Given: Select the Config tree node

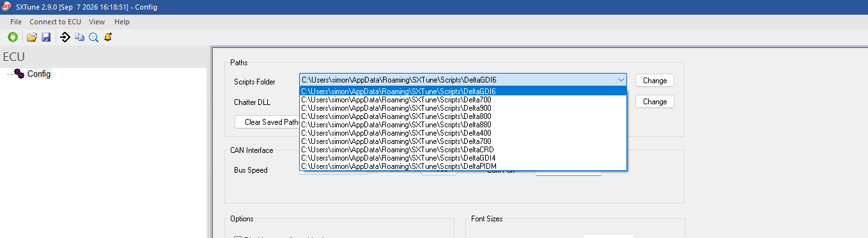Looking at the screenshot, I should [x=39, y=74].
